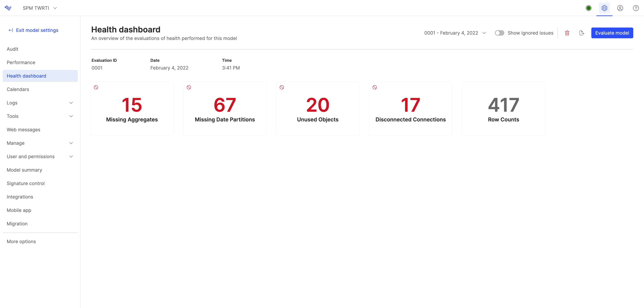Click the export evaluation icon
This screenshot has width=644, height=308.
click(x=582, y=33)
